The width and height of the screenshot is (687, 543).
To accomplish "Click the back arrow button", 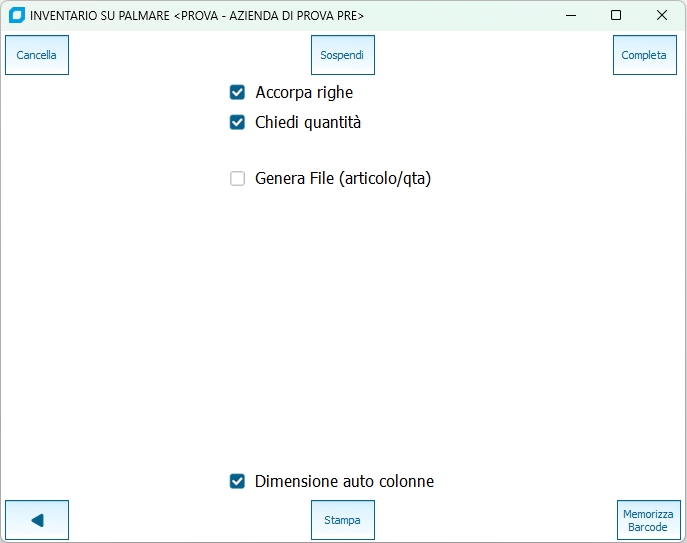I will [x=37, y=520].
